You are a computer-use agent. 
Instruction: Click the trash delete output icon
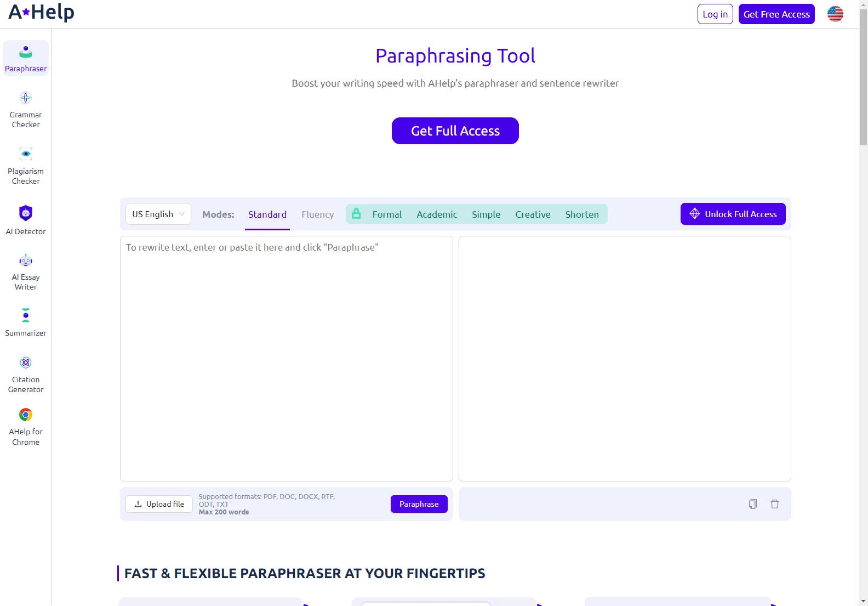[x=775, y=504]
